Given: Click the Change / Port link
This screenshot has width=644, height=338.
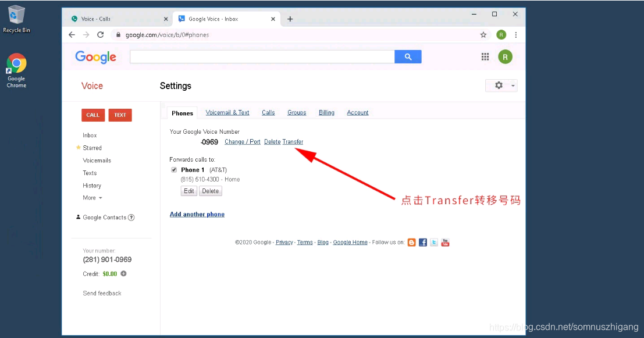Looking at the screenshot, I should click(x=243, y=142).
